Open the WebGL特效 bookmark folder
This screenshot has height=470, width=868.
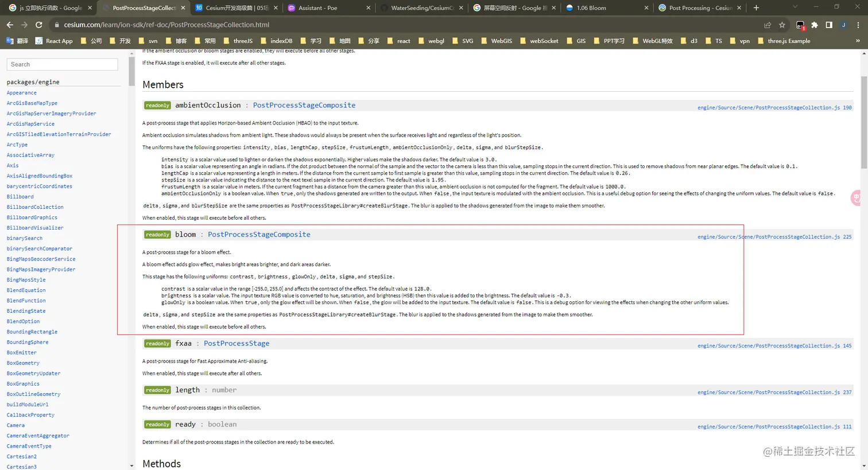652,41
